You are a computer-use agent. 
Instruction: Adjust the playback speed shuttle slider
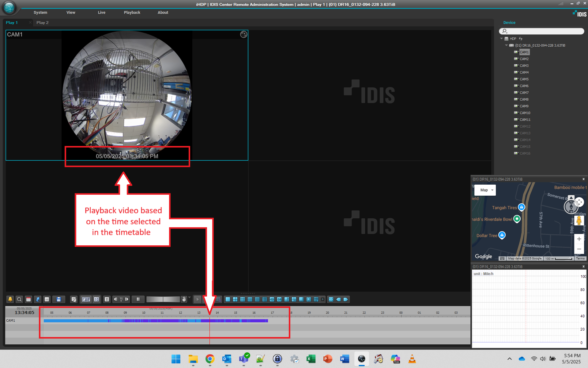point(163,299)
